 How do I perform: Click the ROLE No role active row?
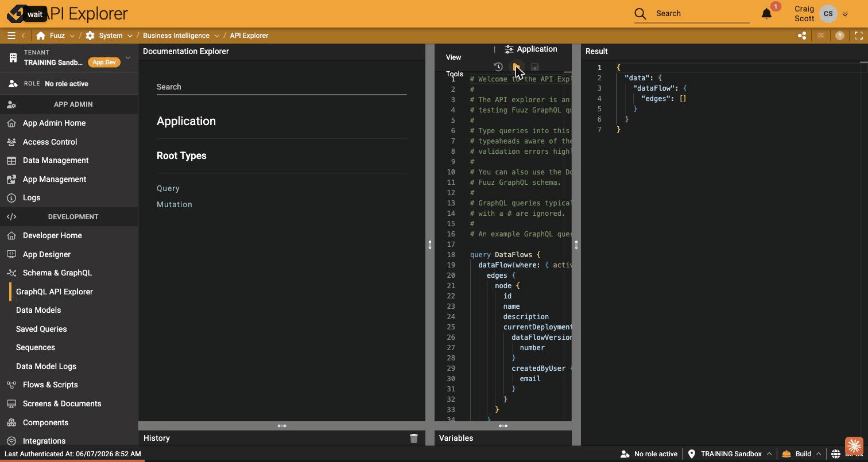pos(69,84)
